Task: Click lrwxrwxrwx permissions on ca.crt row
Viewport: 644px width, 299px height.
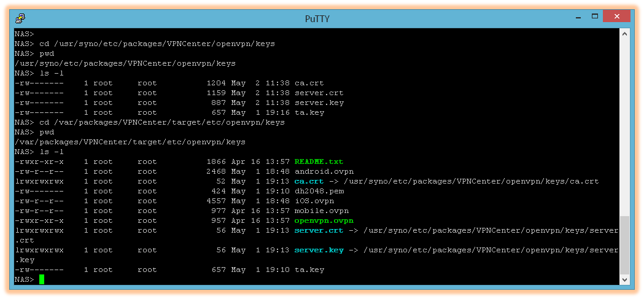Action: [39, 181]
